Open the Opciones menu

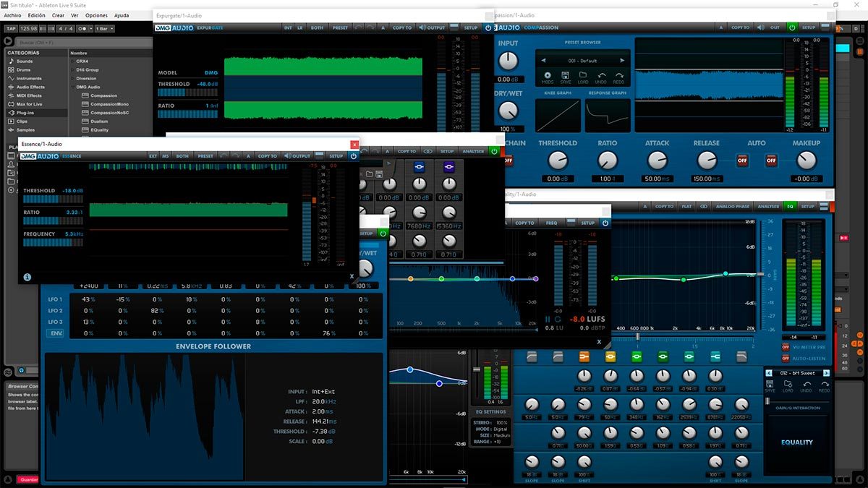(x=96, y=15)
